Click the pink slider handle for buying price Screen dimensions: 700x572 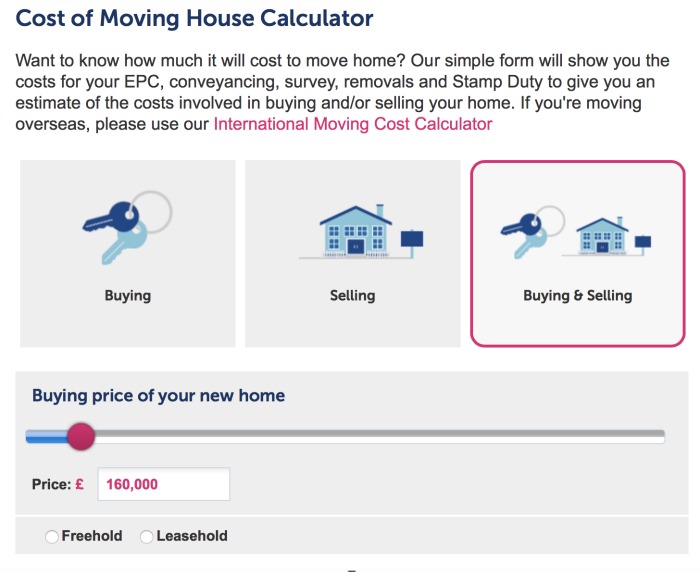[x=81, y=436]
